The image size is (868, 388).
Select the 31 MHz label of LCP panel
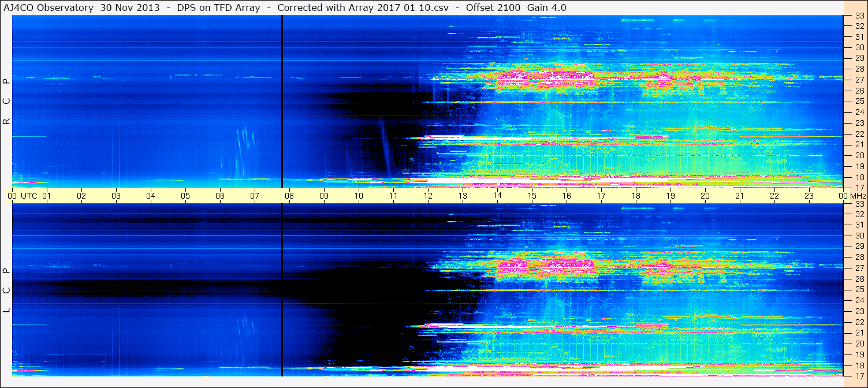(859, 225)
